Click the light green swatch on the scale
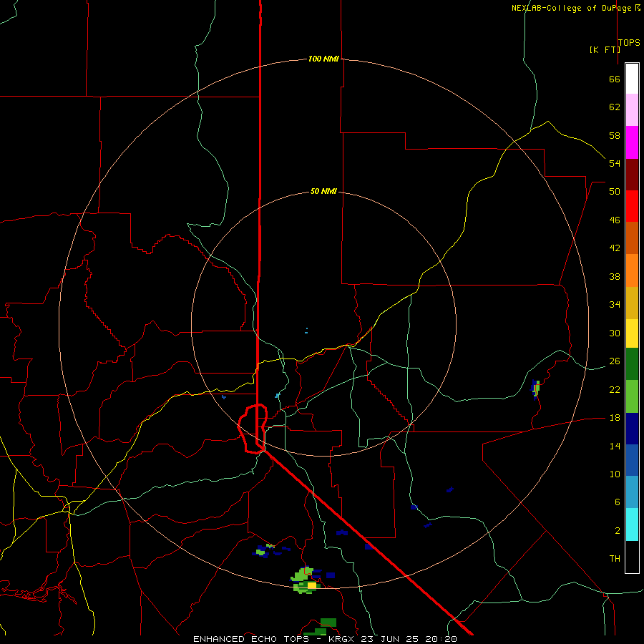 tap(632, 396)
